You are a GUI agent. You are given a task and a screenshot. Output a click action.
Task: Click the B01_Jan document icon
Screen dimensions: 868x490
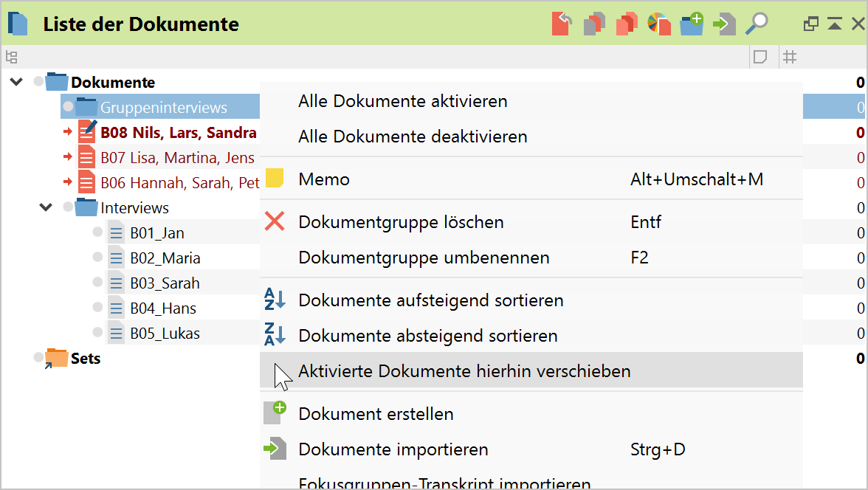[116, 232]
